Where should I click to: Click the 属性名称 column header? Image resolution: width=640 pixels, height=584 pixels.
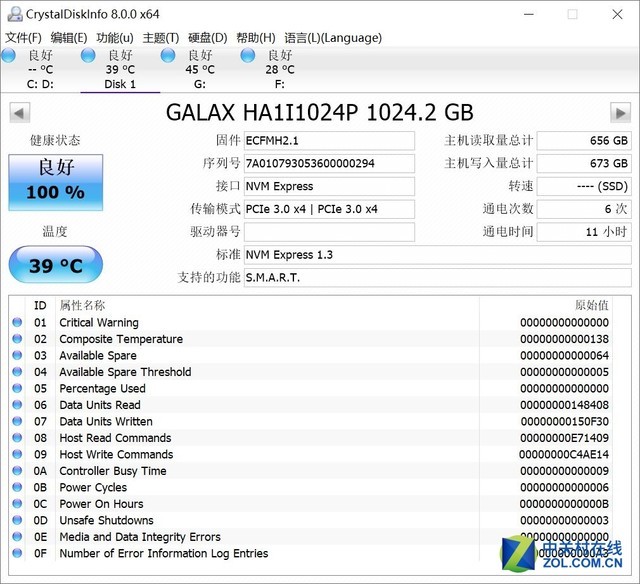pos(82,305)
